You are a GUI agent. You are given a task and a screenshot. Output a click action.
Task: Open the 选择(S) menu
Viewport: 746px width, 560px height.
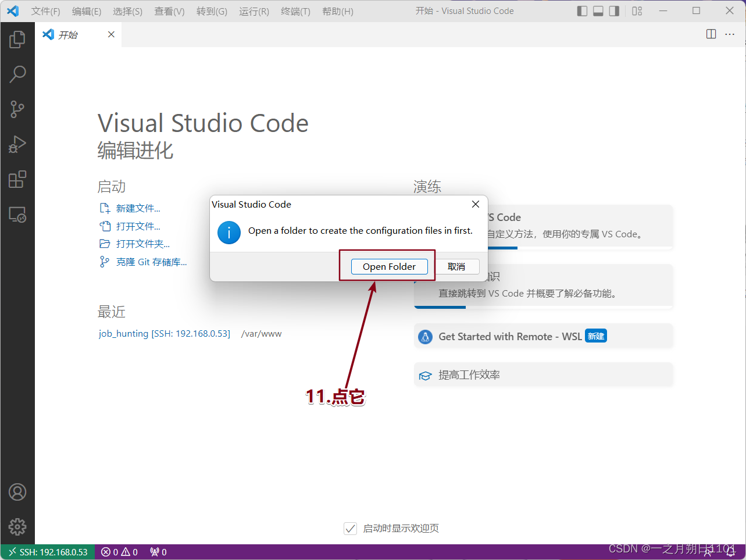(x=127, y=11)
